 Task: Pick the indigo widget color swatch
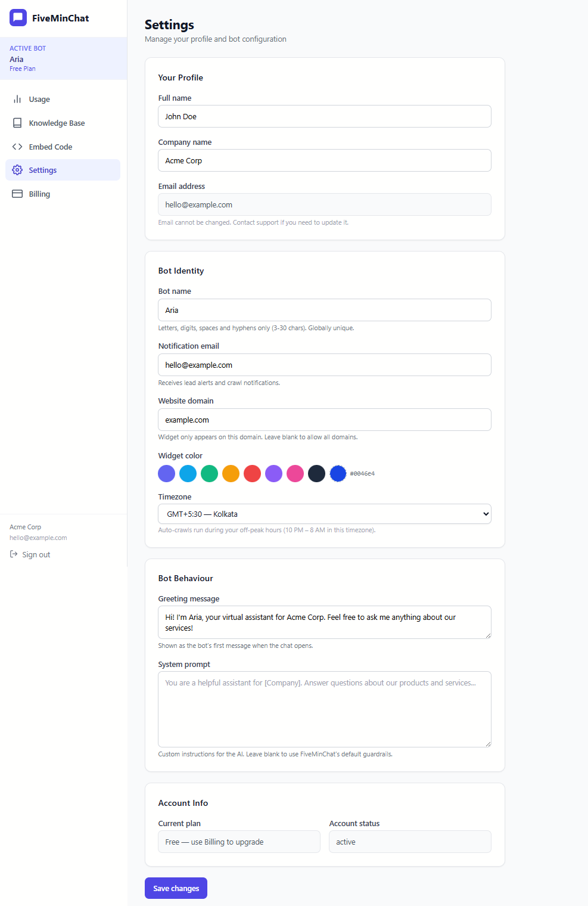click(x=167, y=473)
